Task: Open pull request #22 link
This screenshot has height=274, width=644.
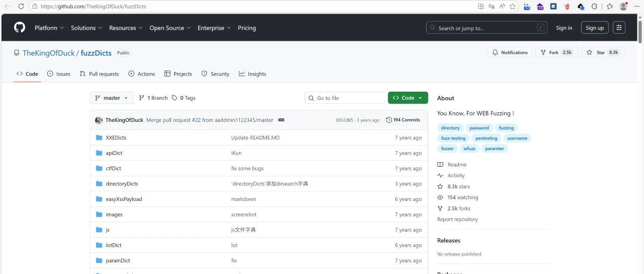Action: (196, 120)
